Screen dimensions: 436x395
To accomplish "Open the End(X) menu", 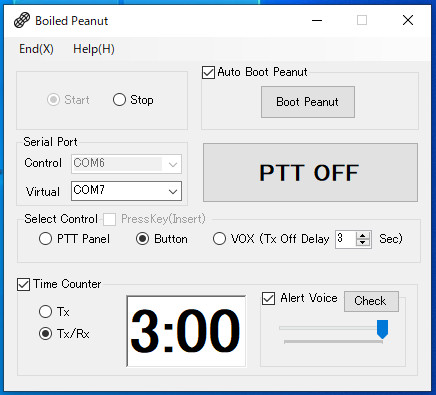I will click(36, 49).
